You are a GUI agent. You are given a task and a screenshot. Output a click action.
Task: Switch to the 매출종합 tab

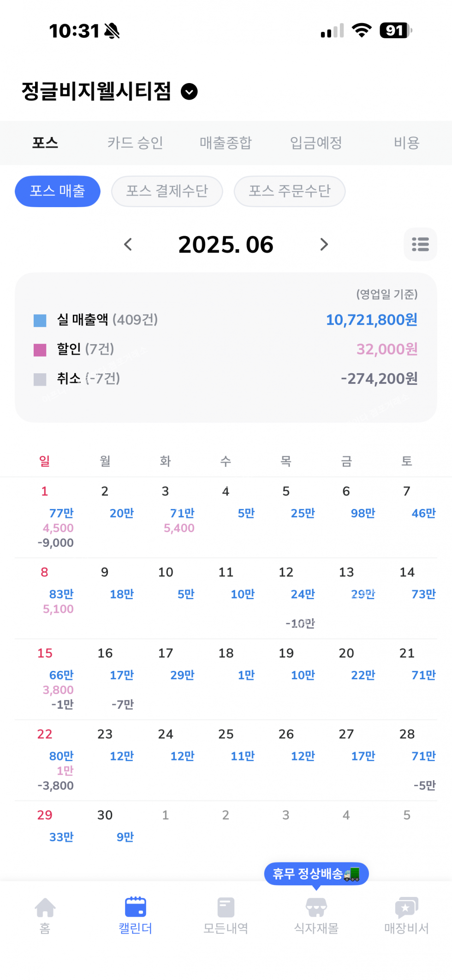coord(226,143)
